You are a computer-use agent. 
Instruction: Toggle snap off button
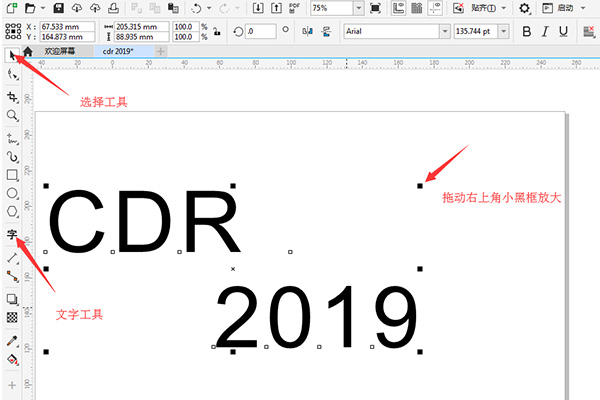(x=458, y=8)
